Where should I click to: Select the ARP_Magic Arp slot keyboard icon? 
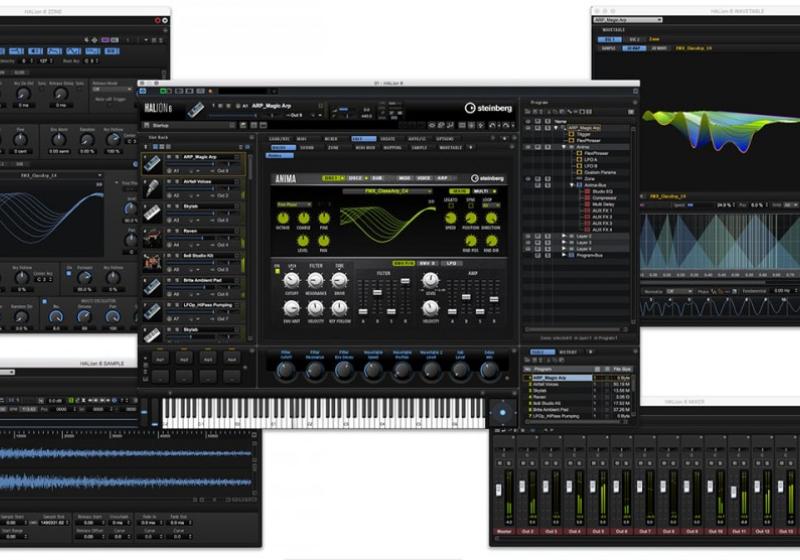[x=152, y=163]
